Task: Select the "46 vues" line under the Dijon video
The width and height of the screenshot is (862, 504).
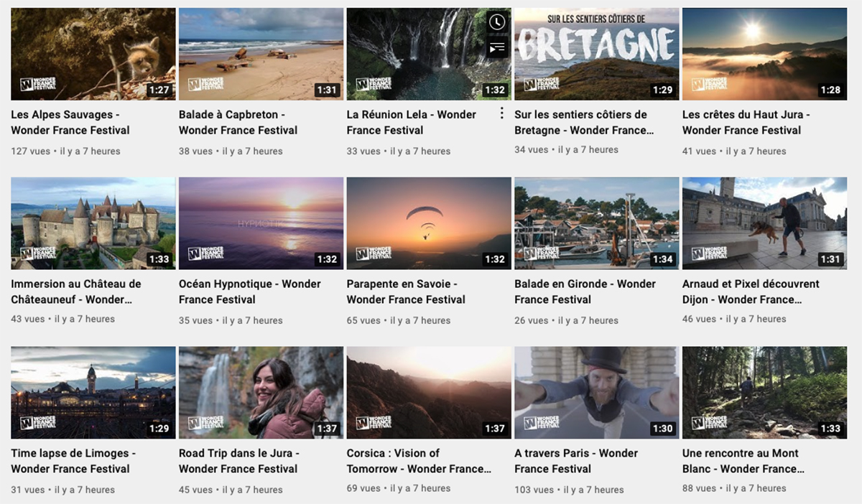Action: [x=734, y=319]
